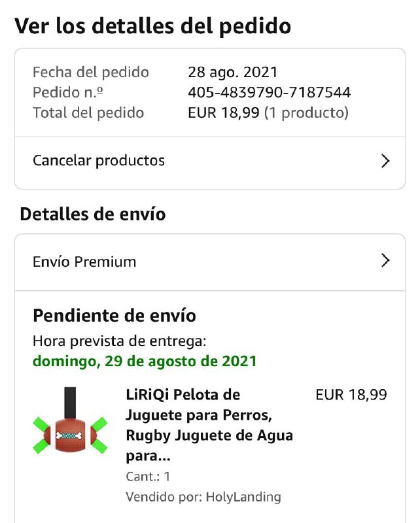The height and width of the screenshot is (523, 420).
Task: Tap the Total del pedido label
Action: coord(88,112)
